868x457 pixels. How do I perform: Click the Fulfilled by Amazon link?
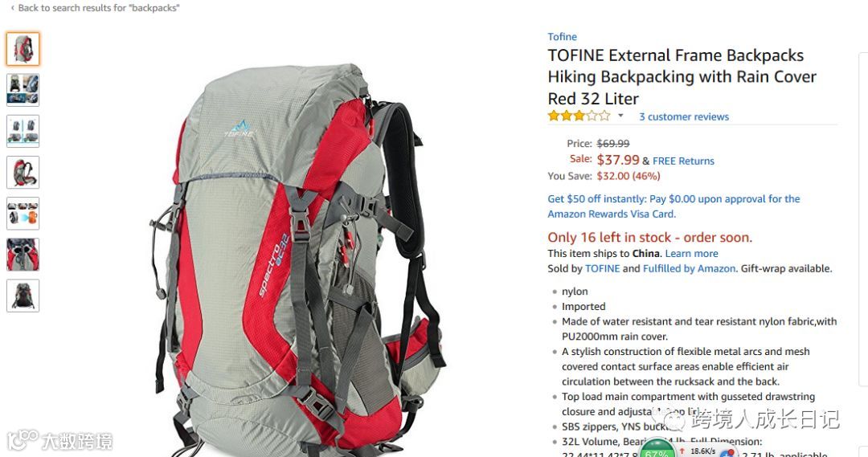[x=690, y=268]
